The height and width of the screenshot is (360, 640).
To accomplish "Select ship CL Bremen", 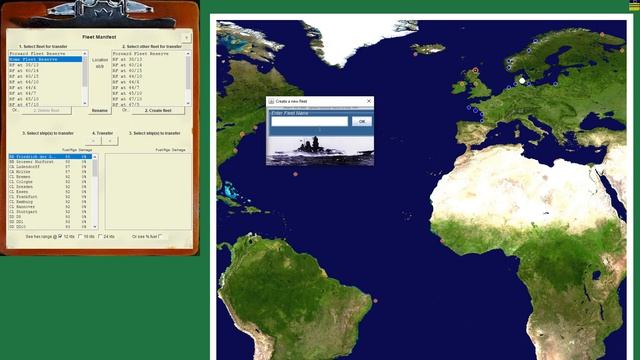I will tap(50, 177).
